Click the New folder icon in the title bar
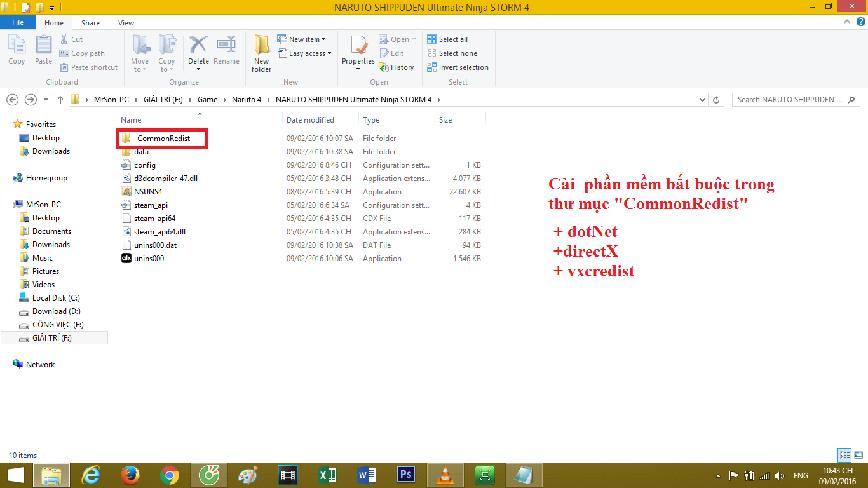The width and height of the screenshot is (868, 488). 39,8
